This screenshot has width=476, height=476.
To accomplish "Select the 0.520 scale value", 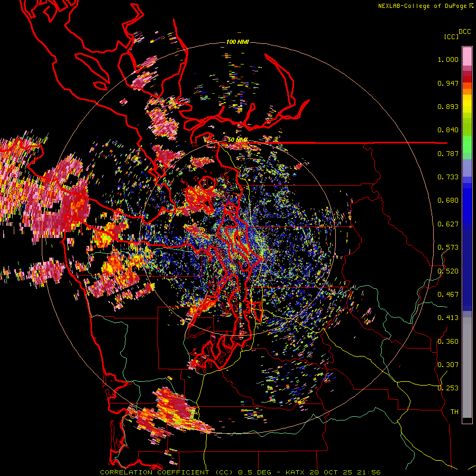I will 448,271.
